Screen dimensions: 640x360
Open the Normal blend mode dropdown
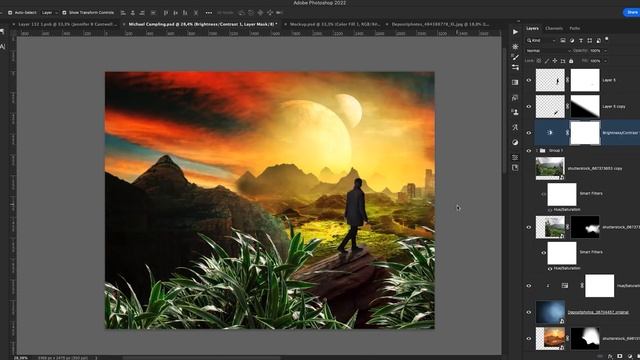tap(548, 51)
